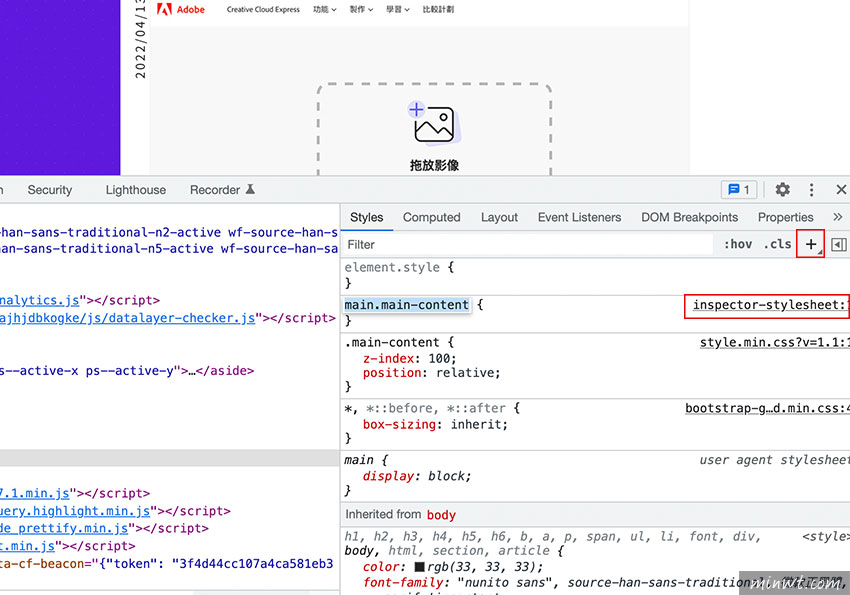Toggle the computed styles sidebar pane
The height and width of the screenshot is (595, 850).
[838, 244]
